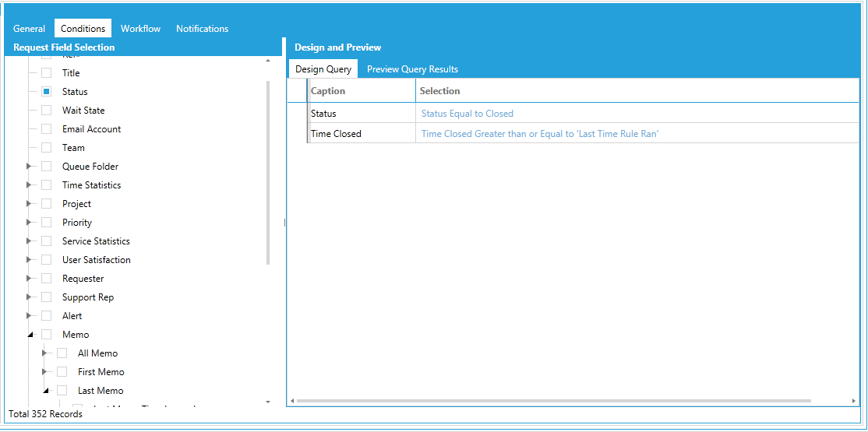Expand the Service Statistics node

29,241
